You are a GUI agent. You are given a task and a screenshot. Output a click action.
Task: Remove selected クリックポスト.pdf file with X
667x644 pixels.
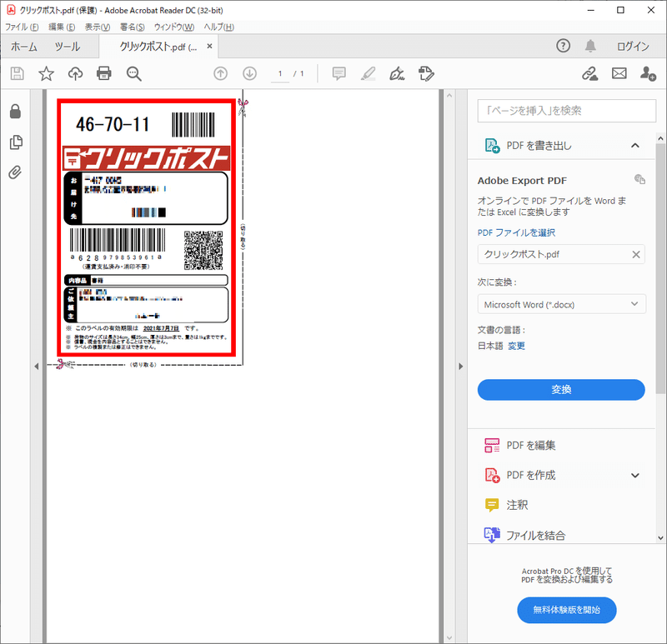(636, 254)
